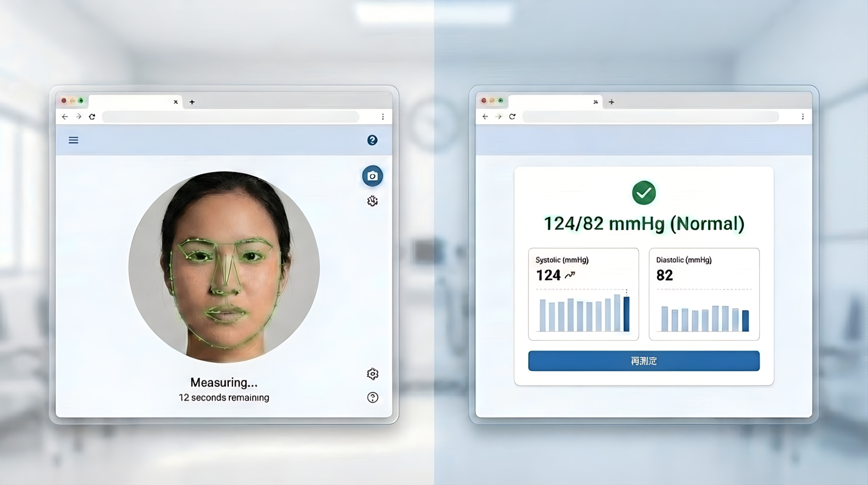Open a new tab in left browser

click(192, 102)
